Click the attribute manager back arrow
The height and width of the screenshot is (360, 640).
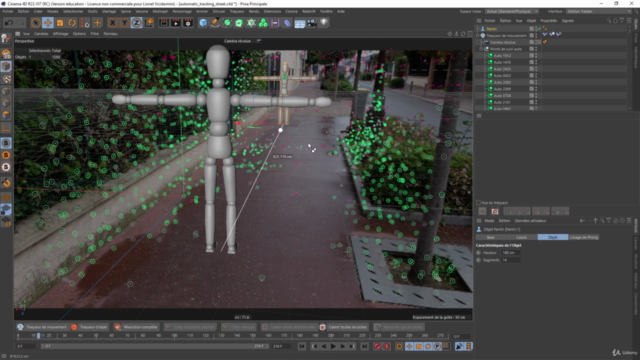tap(582, 221)
